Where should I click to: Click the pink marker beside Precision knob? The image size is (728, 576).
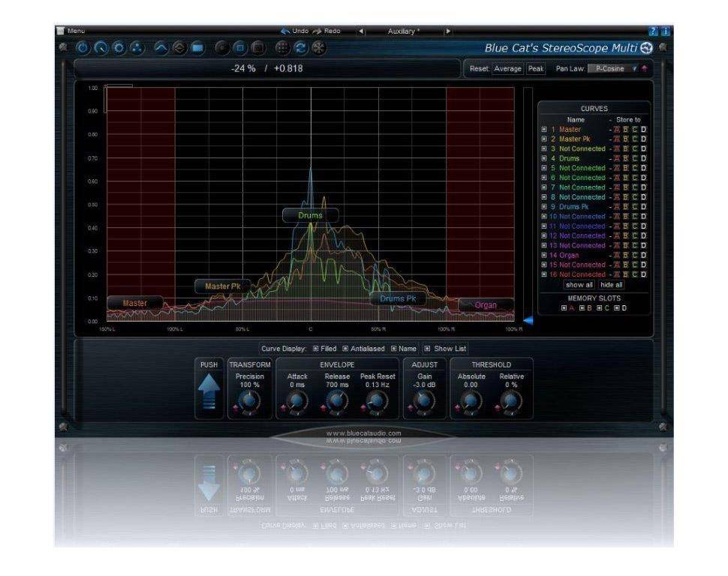pyautogui.click(x=236, y=408)
